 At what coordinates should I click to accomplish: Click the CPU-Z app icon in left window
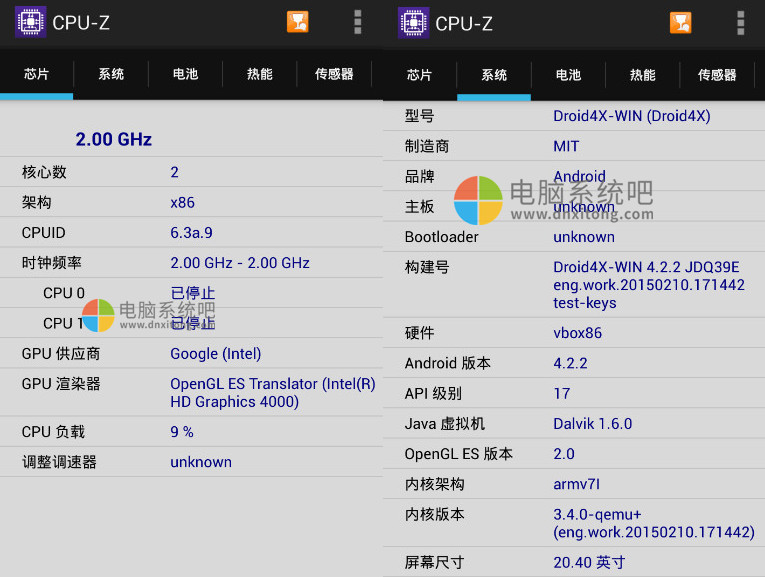tap(31, 22)
